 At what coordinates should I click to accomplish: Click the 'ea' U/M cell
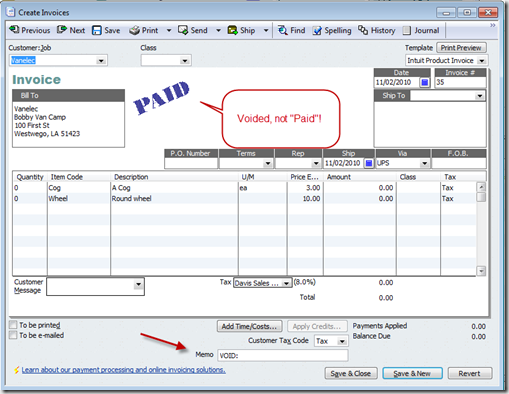[263, 188]
